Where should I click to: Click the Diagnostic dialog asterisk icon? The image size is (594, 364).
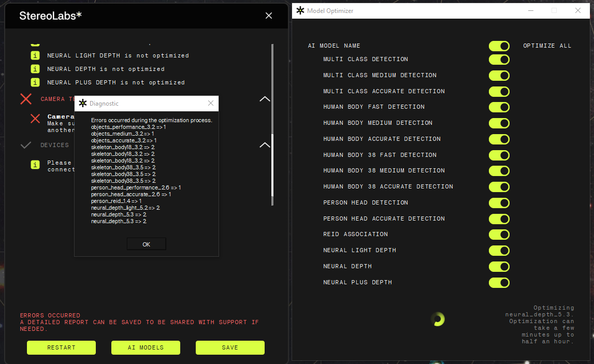pos(83,104)
